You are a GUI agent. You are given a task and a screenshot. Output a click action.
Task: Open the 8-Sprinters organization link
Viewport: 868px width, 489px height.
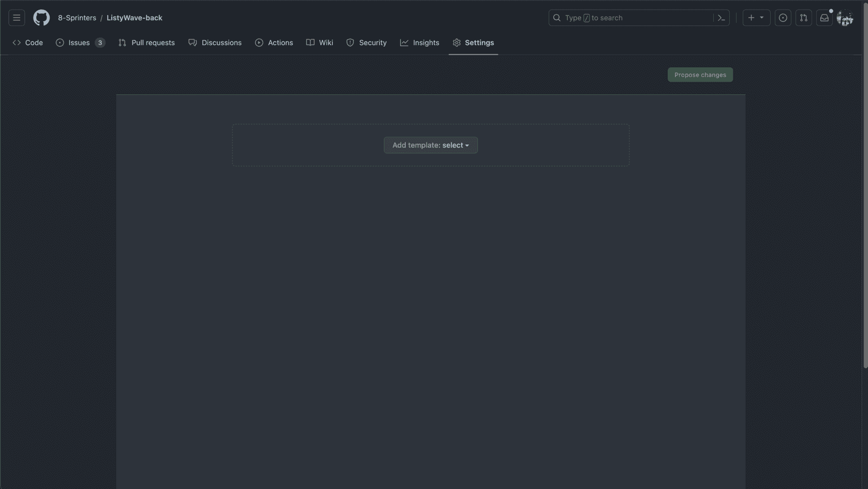click(x=77, y=18)
